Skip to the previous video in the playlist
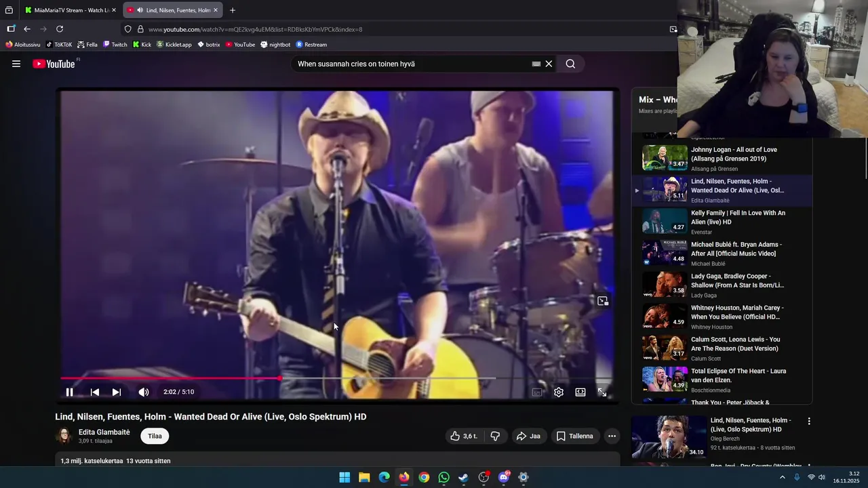The height and width of the screenshot is (488, 868). click(x=95, y=392)
